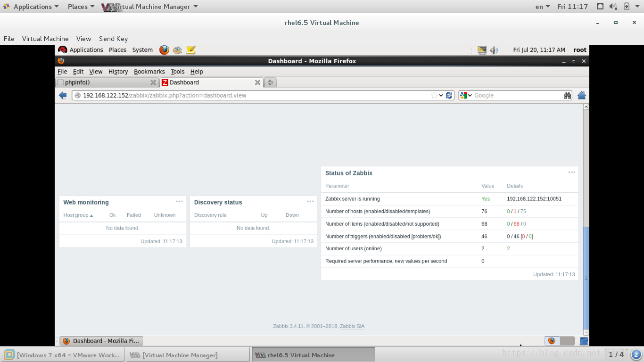Open Firefox Tools menu

[x=177, y=72]
